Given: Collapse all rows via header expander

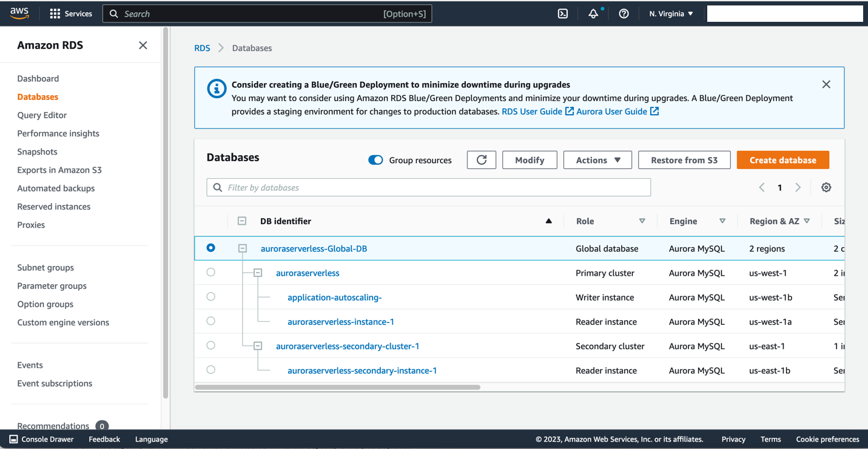Looking at the screenshot, I should (x=242, y=221).
